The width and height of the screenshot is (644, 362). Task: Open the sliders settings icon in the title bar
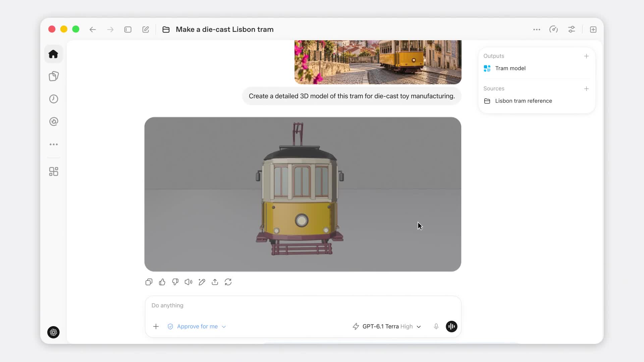pyautogui.click(x=572, y=29)
